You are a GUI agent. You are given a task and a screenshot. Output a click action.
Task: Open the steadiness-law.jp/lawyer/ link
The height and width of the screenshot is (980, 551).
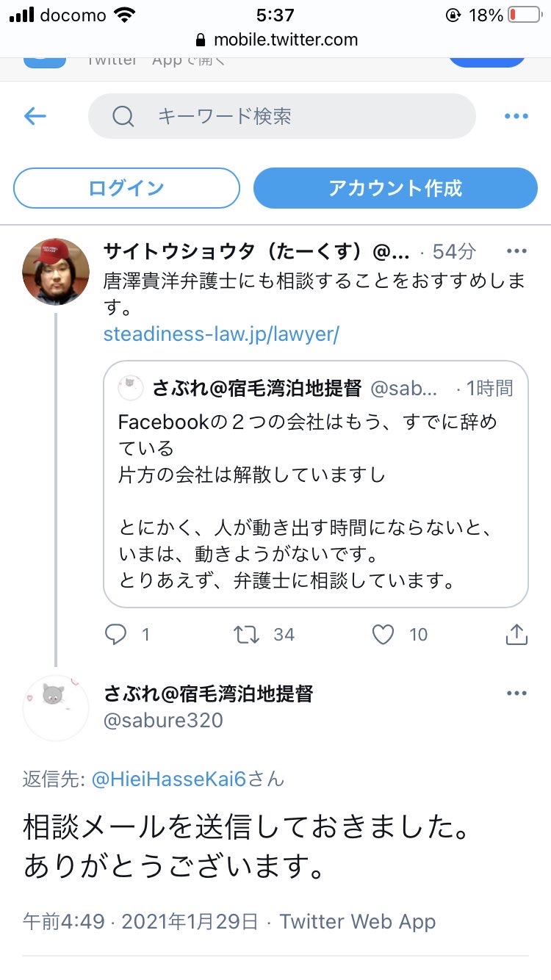pos(221,334)
